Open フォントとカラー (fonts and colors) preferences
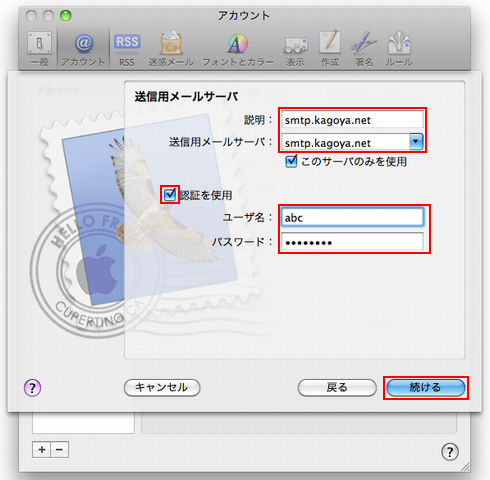 pyautogui.click(x=238, y=49)
